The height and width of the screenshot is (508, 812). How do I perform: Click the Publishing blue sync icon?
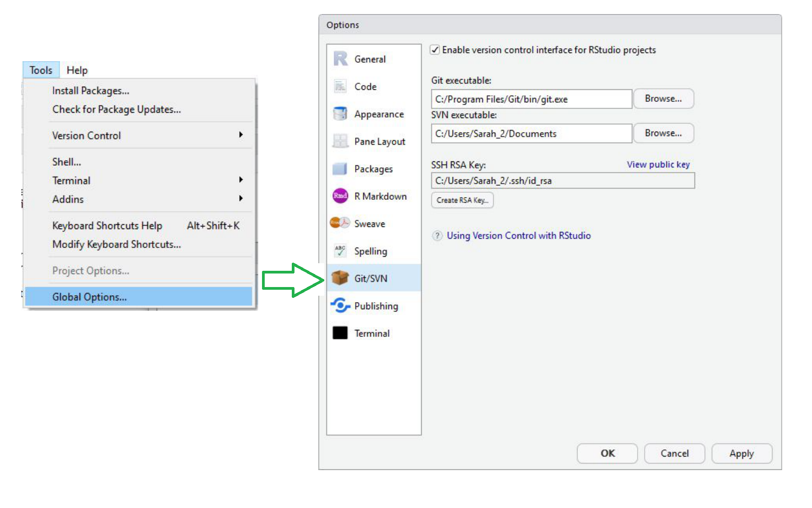pyautogui.click(x=340, y=305)
